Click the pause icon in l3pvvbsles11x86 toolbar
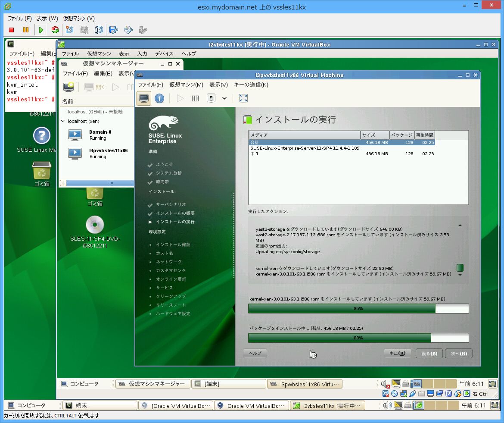504x423 pixels. (195, 98)
